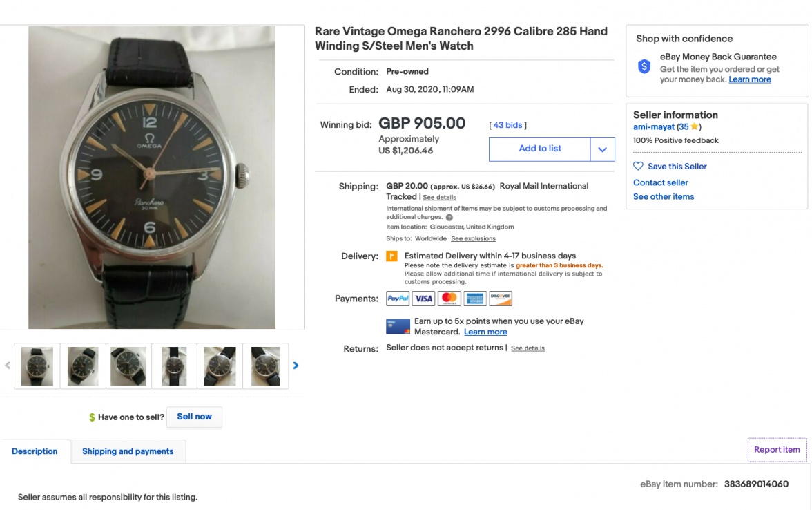Switch to Shipping and payments tab

(x=128, y=452)
